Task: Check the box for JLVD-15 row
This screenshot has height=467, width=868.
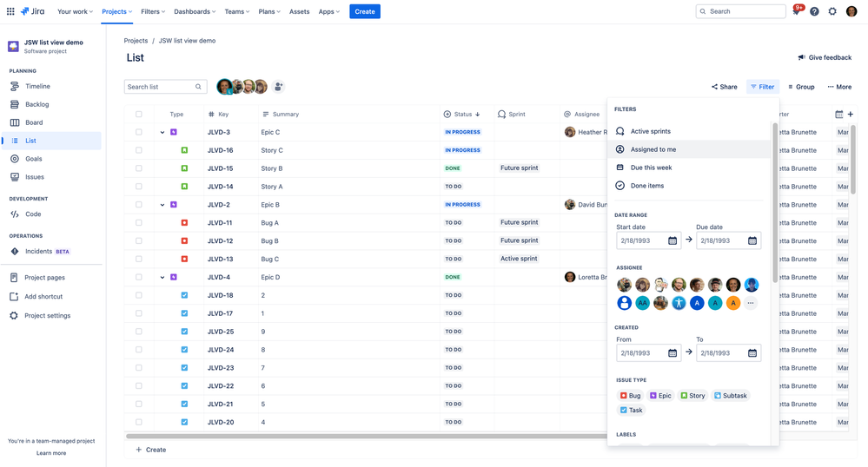Action: click(x=138, y=168)
